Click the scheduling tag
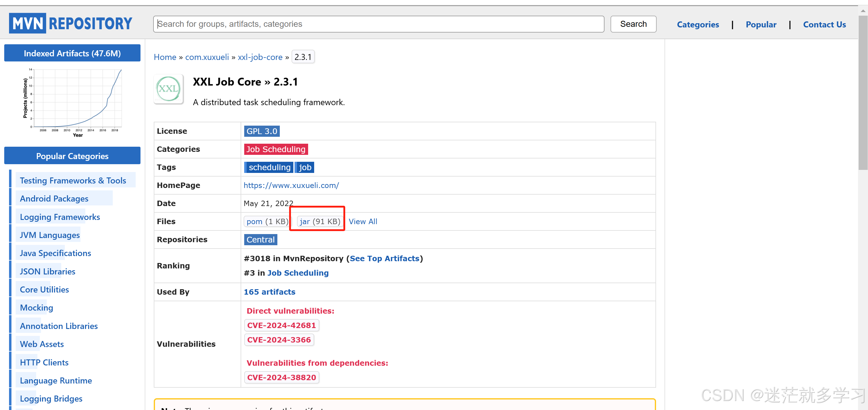The width and height of the screenshot is (868, 410). [x=269, y=167]
